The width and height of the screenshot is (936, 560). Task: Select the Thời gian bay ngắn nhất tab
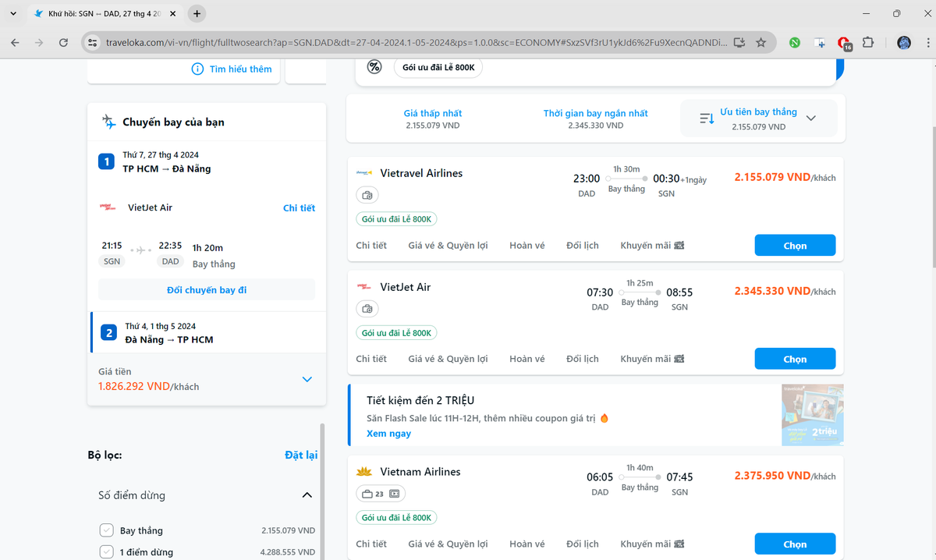click(x=595, y=119)
